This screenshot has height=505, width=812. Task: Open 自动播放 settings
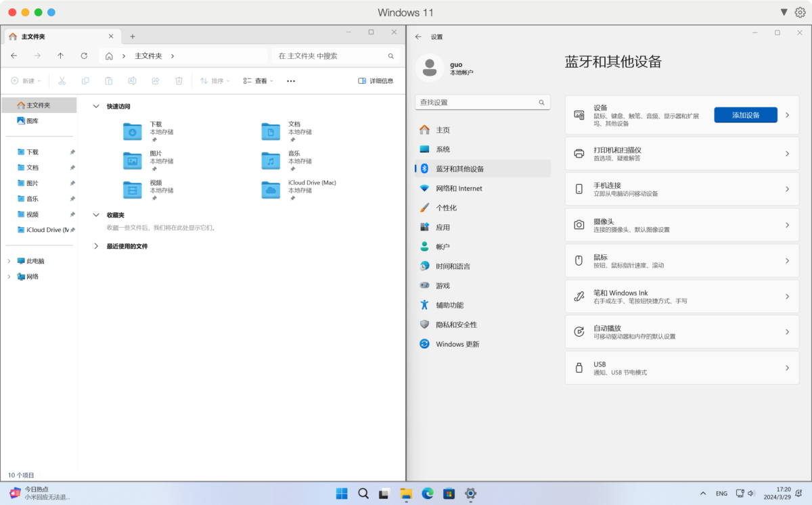pos(682,332)
